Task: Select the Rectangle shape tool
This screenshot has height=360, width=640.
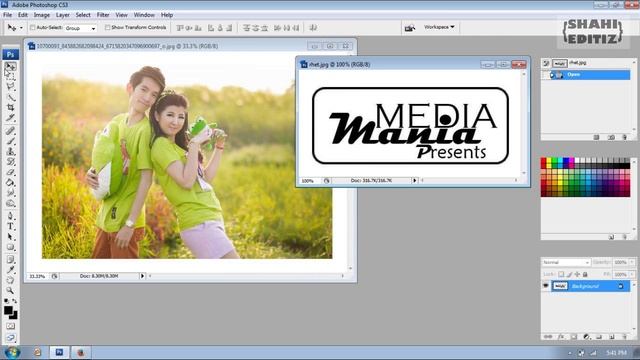Action: click(x=11, y=247)
